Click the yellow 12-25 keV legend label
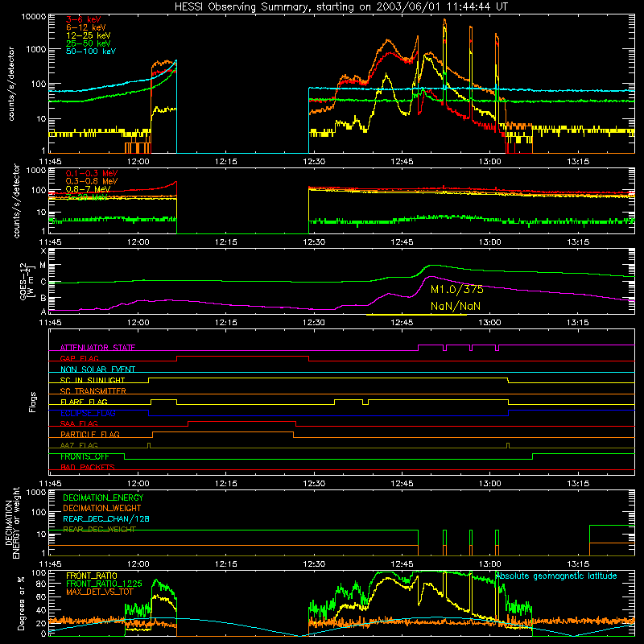 [89, 35]
